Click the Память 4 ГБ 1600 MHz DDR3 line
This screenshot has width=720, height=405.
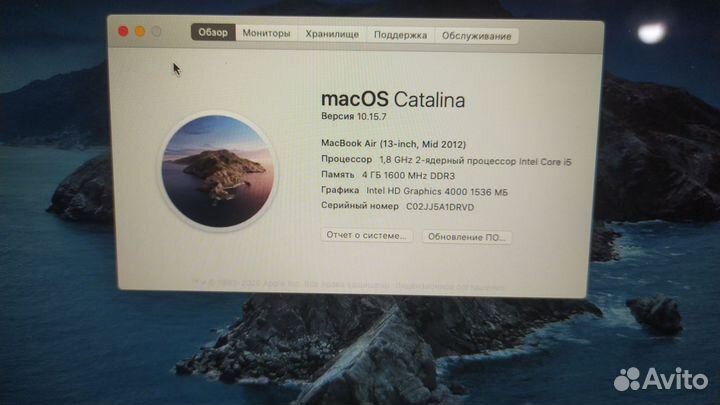pyautogui.click(x=388, y=175)
